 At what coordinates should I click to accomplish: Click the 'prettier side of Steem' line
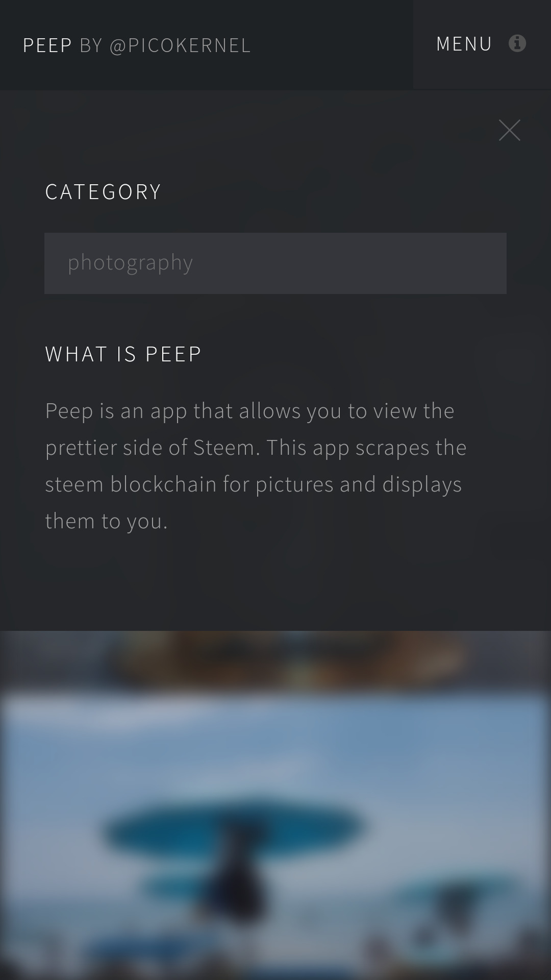point(256,448)
